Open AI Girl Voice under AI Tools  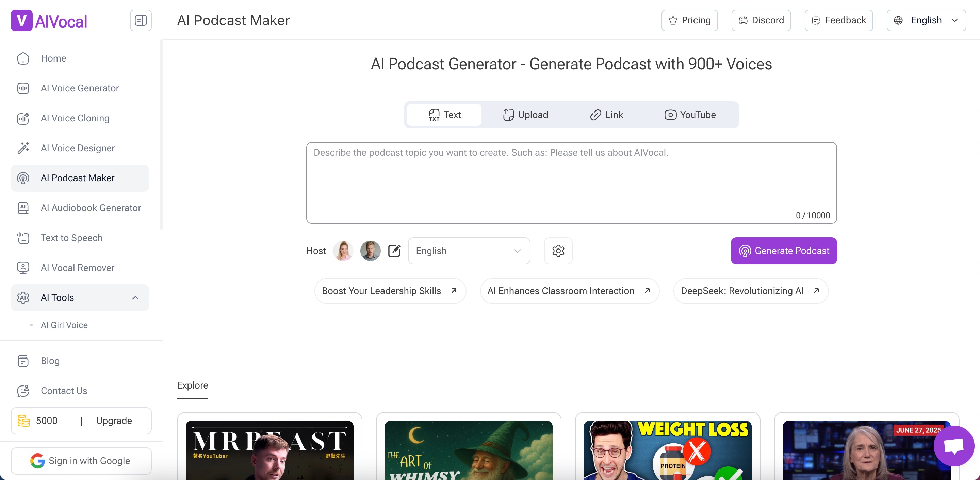tap(64, 325)
